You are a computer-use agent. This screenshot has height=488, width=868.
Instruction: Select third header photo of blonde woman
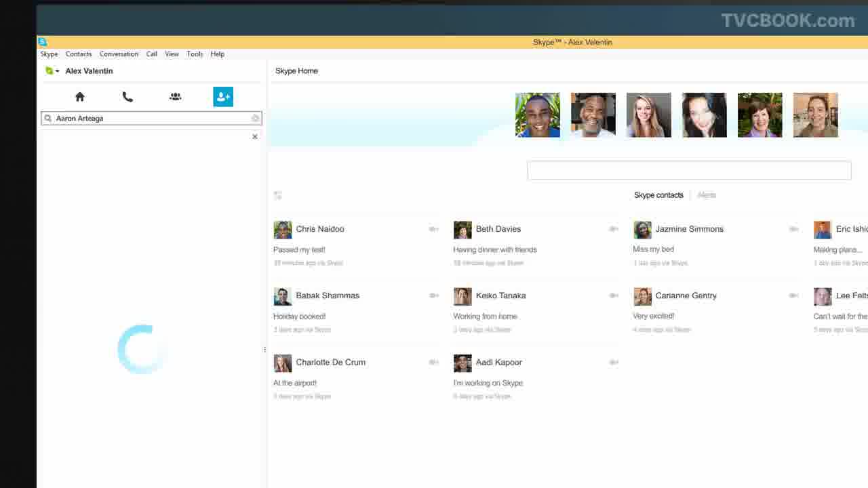[649, 115]
